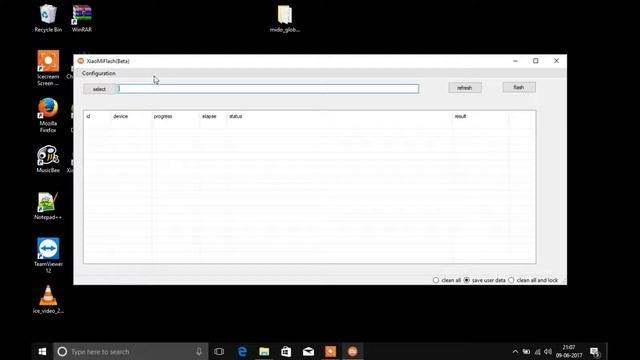Click the ROM path input field
This screenshot has width=640, height=360.
coord(267,89)
